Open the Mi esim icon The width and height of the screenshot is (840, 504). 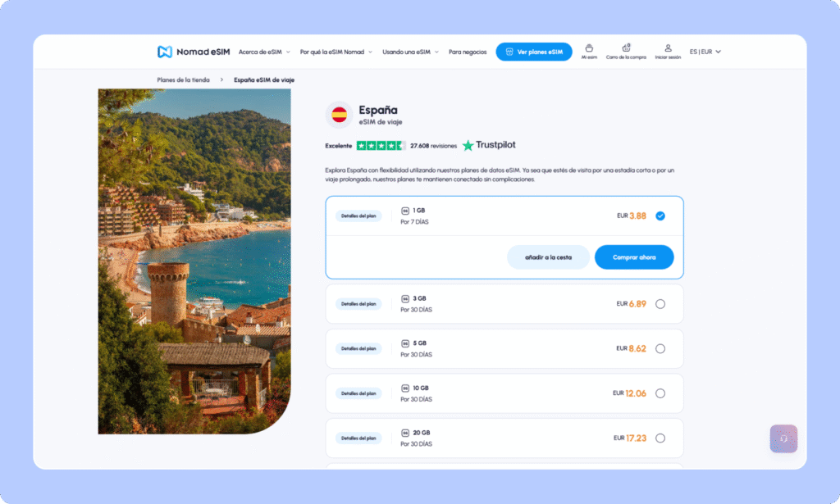(589, 48)
